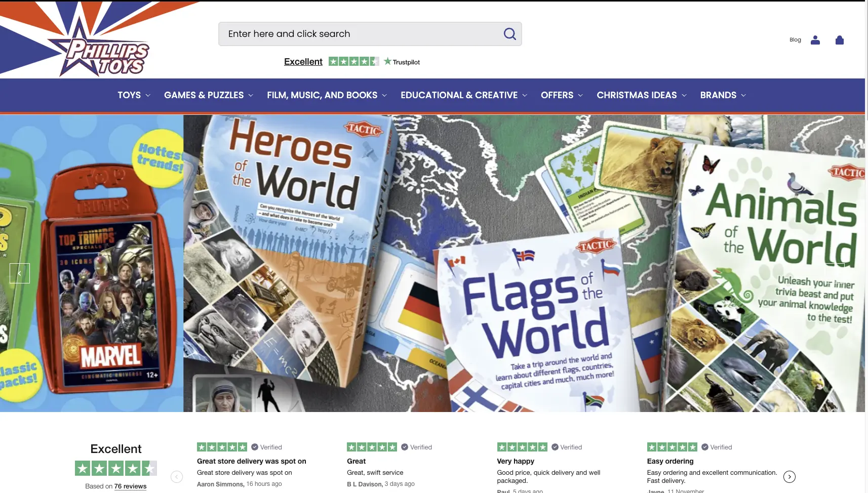Image resolution: width=868 pixels, height=493 pixels.
Task: Open the 'Easy ordering' review title
Action: 670,461
